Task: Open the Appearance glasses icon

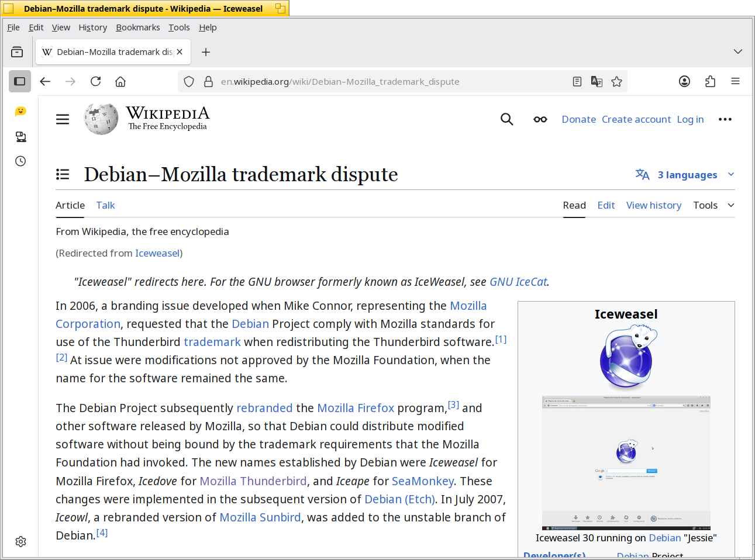Action: [x=540, y=119]
